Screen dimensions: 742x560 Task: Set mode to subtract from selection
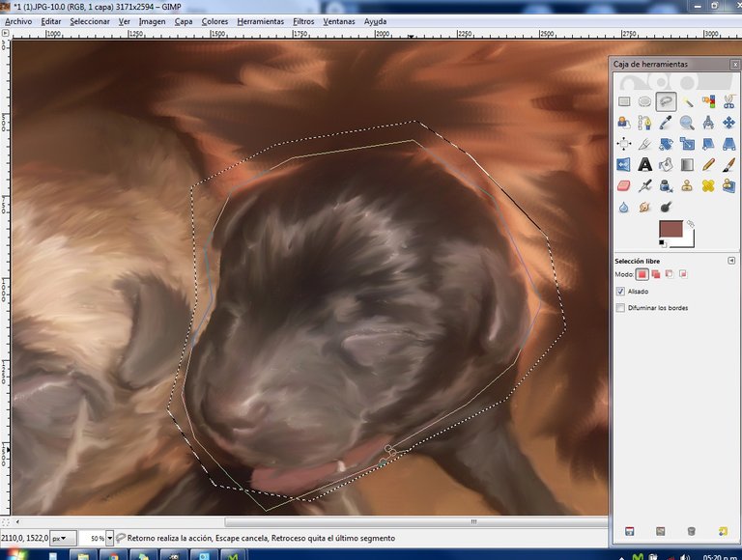pyautogui.click(x=670, y=274)
